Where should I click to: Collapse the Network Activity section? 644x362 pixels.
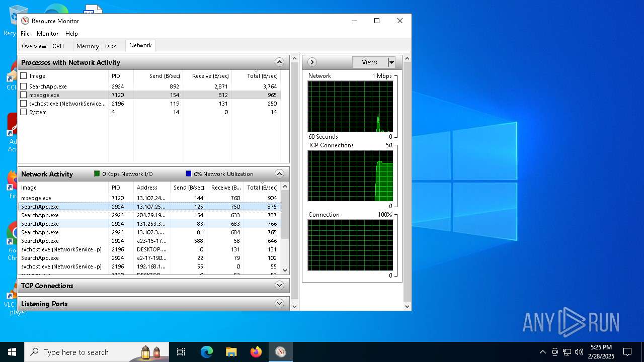tap(280, 174)
